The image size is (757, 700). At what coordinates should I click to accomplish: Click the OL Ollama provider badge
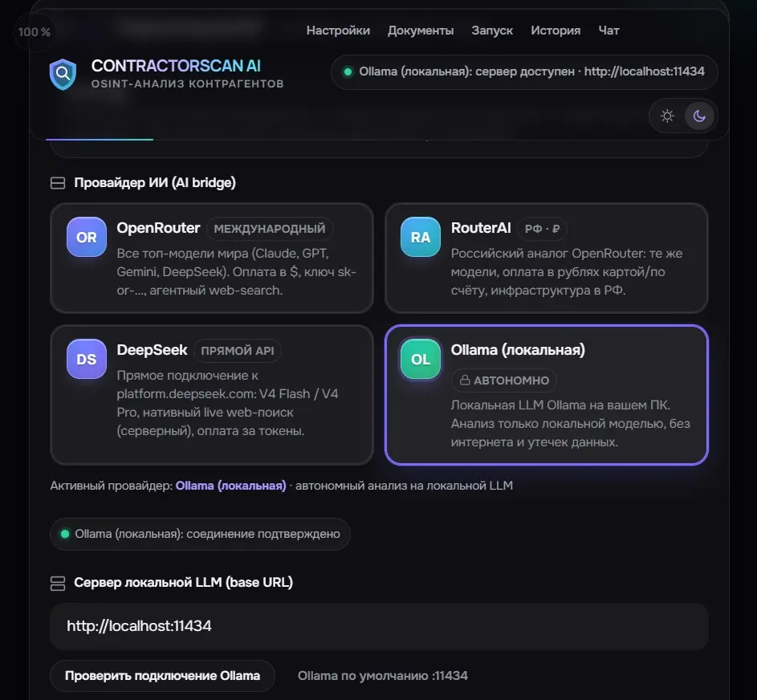coord(421,359)
